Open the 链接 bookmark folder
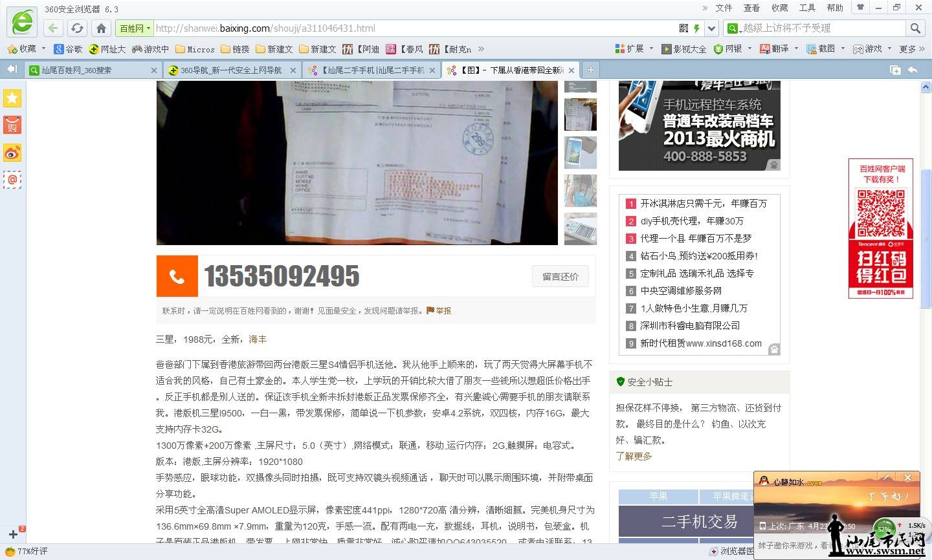Viewport: 932px width, 560px height. pyautogui.click(x=235, y=48)
